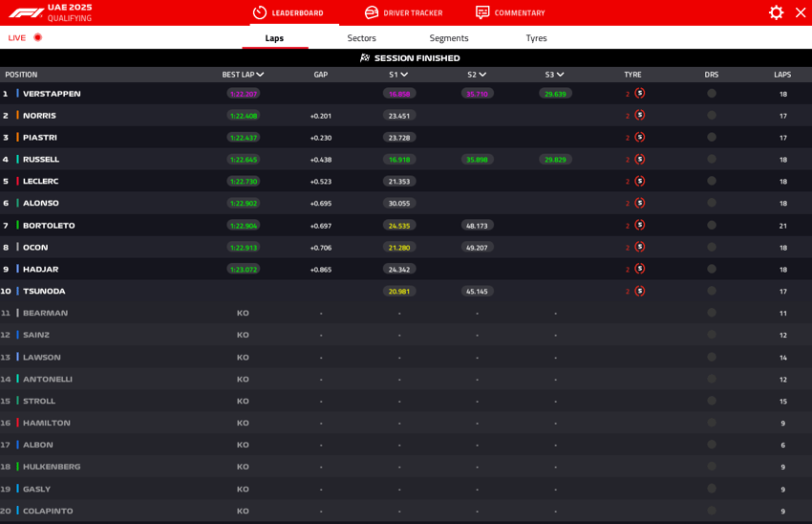Click Tsunoda's soft tyre icon
This screenshot has height=524, width=812.
639,291
